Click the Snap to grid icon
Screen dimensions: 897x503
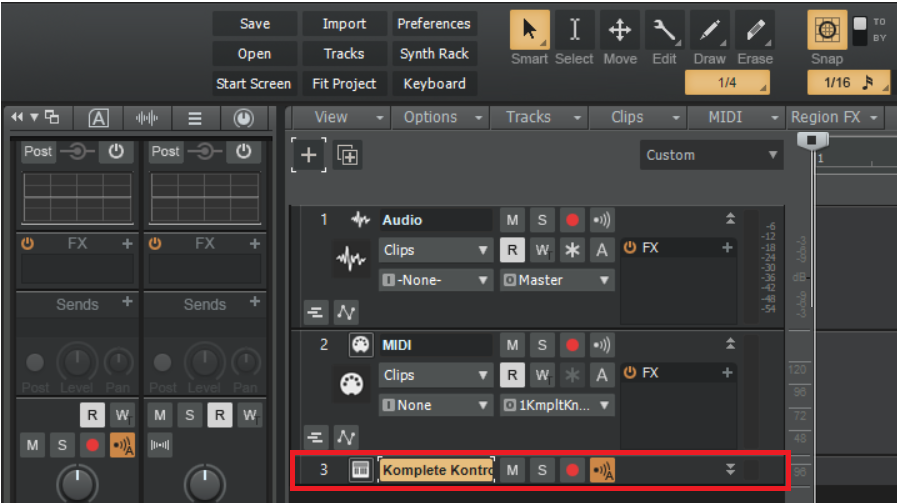pos(827,31)
